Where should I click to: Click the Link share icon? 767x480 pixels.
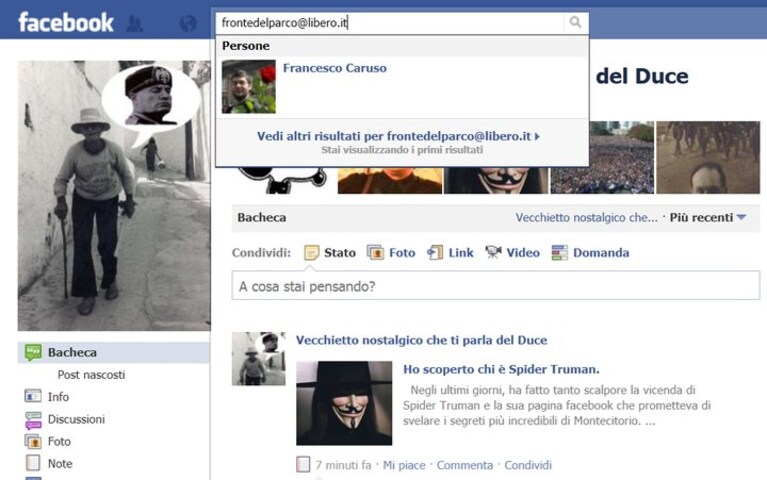click(435, 252)
